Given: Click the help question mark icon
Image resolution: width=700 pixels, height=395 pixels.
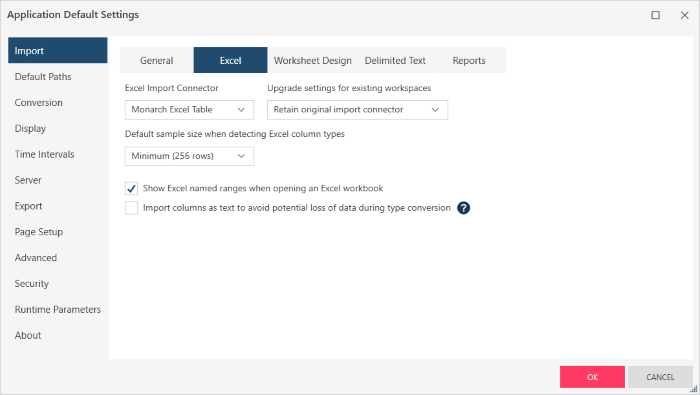Looking at the screenshot, I should click(x=463, y=208).
